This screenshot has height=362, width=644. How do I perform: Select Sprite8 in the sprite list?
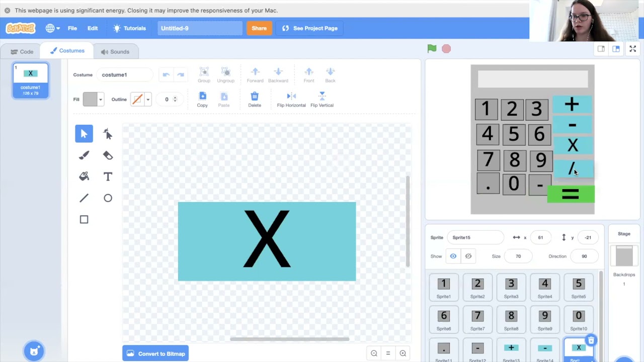pyautogui.click(x=511, y=319)
